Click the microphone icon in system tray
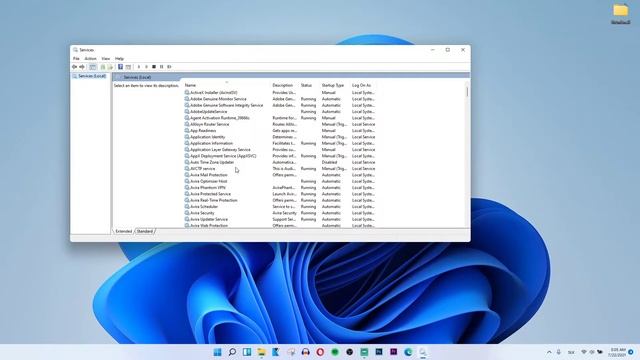Viewport: 640px width, 360px height. (x=559, y=352)
